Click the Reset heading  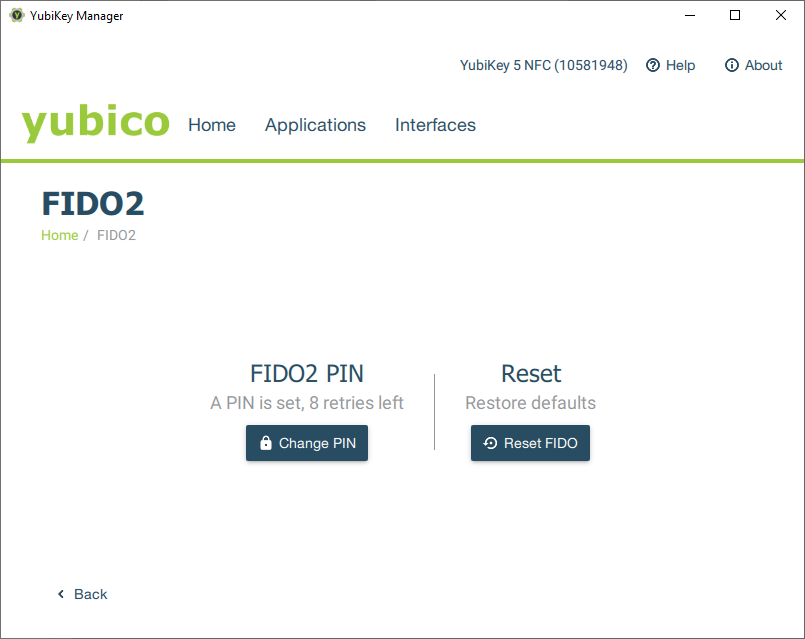click(531, 374)
